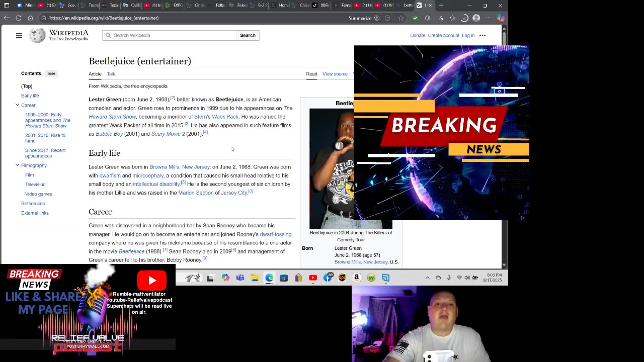Go to Early life in Contents
The image size is (644, 362).
point(30,96)
